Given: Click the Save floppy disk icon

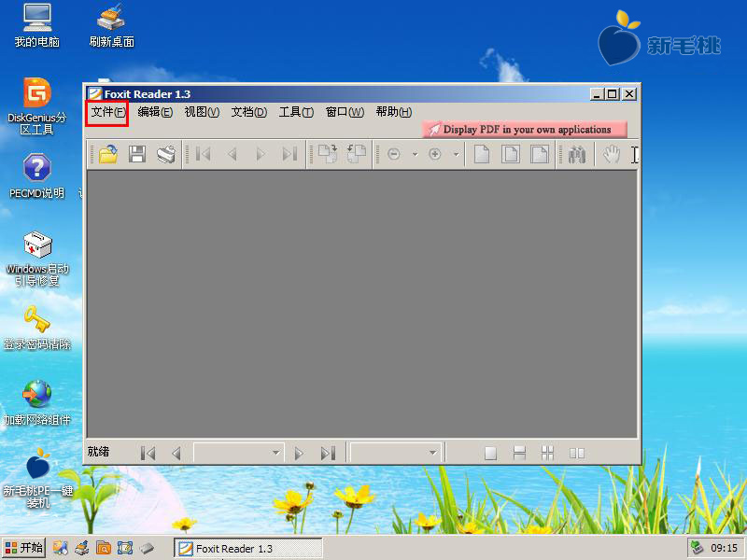Looking at the screenshot, I should click(137, 154).
